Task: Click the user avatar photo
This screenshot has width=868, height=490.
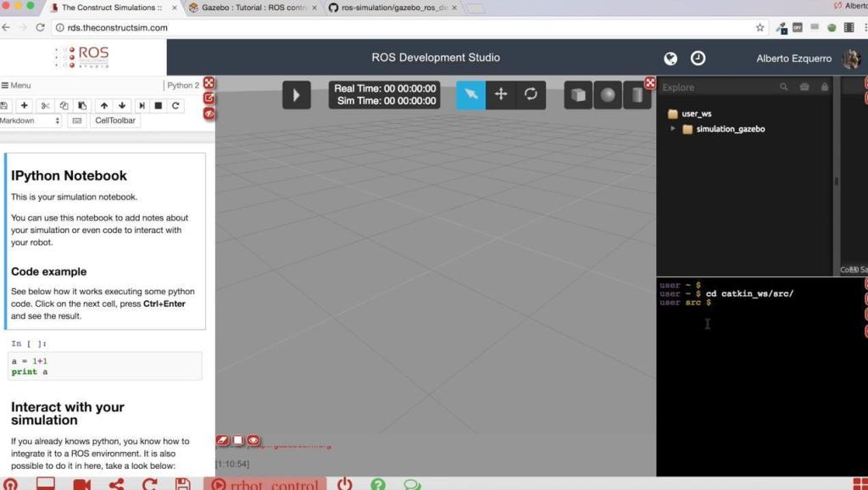Action: coord(851,58)
